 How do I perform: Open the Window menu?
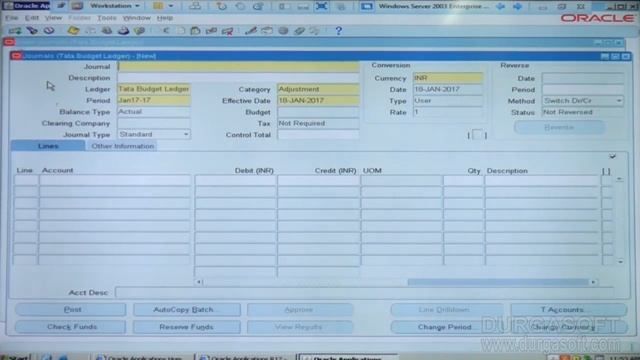(137, 18)
